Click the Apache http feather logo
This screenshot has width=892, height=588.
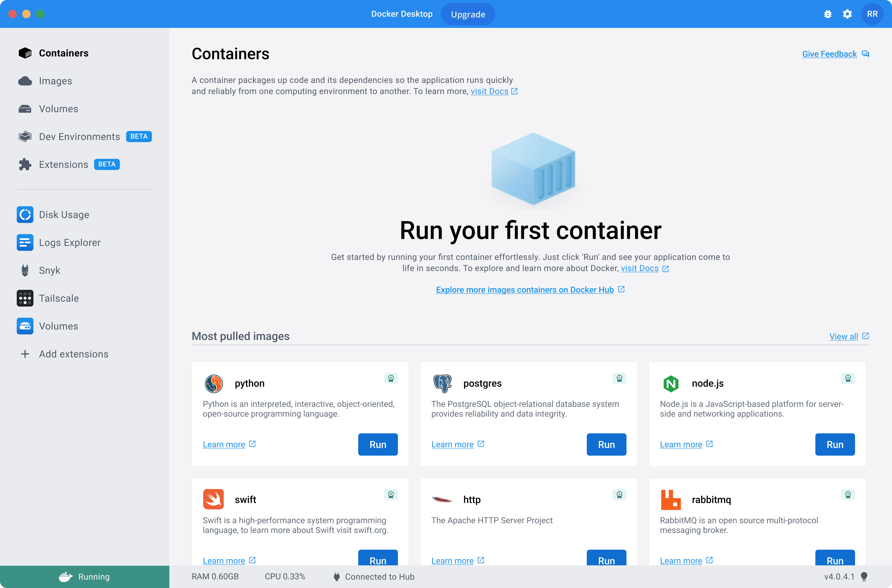(442, 499)
